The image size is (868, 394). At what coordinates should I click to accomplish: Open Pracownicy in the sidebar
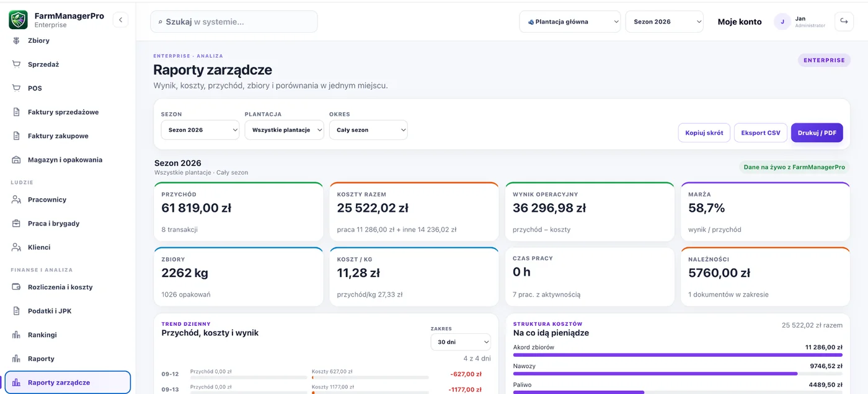click(x=68, y=199)
